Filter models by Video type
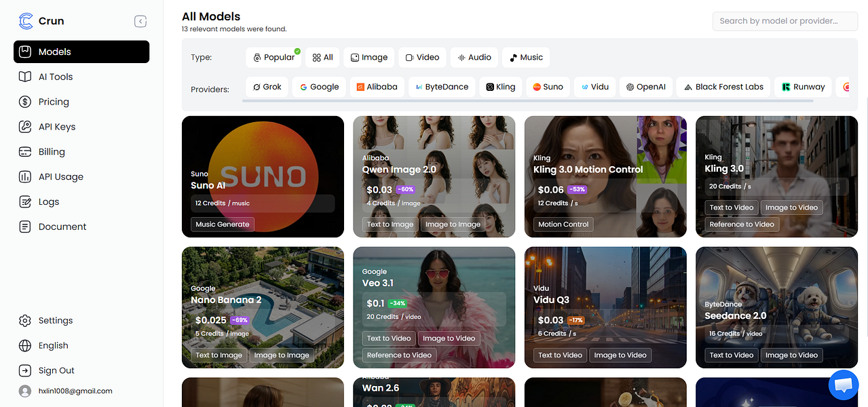This screenshot has width=868, height=407. 422,58
